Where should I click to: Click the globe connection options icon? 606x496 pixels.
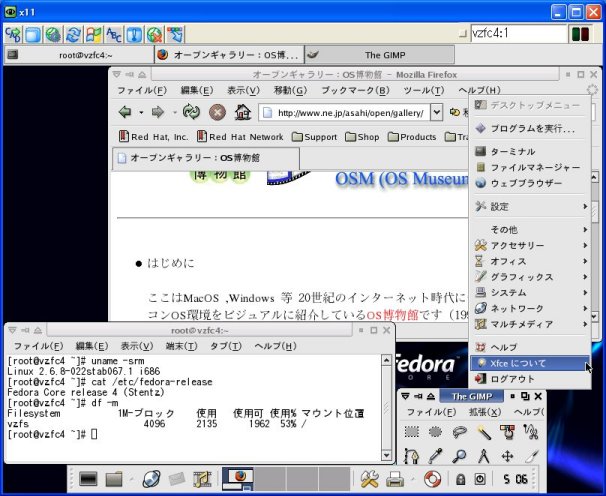pos(53,35)
